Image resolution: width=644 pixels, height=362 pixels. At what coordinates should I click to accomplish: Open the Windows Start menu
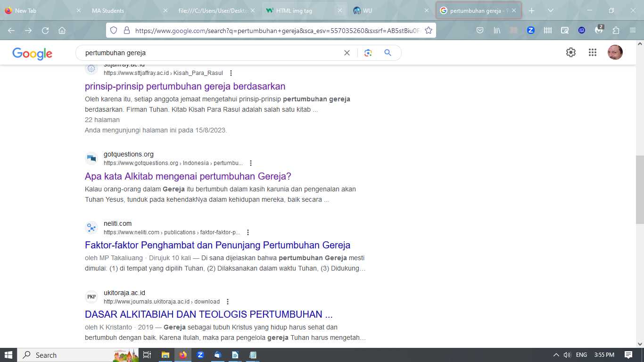[8, 355]
